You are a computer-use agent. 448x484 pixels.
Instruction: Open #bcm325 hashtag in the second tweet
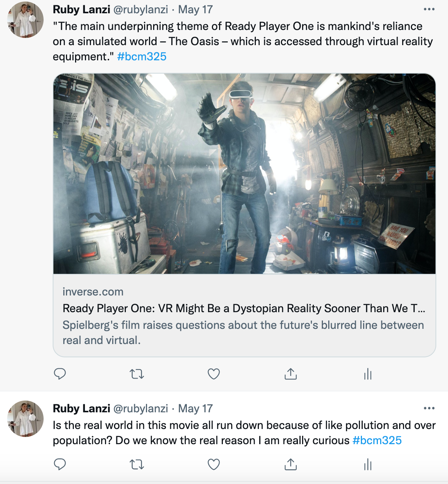point(377,440)
